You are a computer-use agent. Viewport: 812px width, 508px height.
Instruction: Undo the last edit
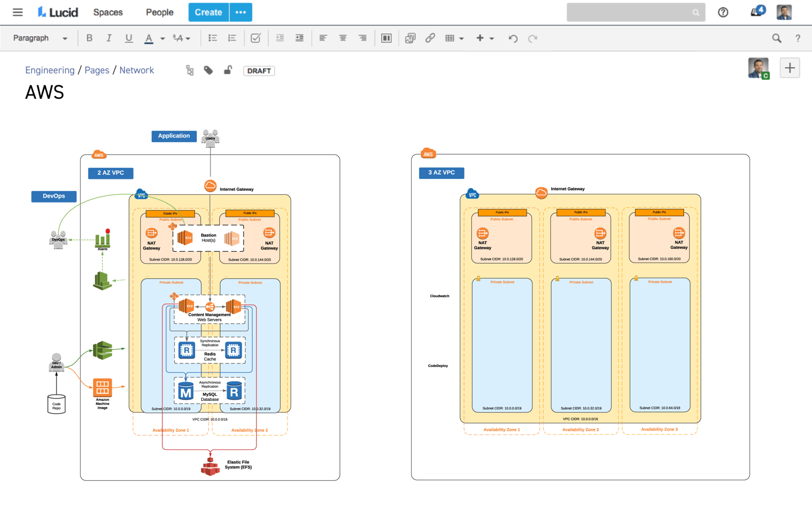[512, 38]
